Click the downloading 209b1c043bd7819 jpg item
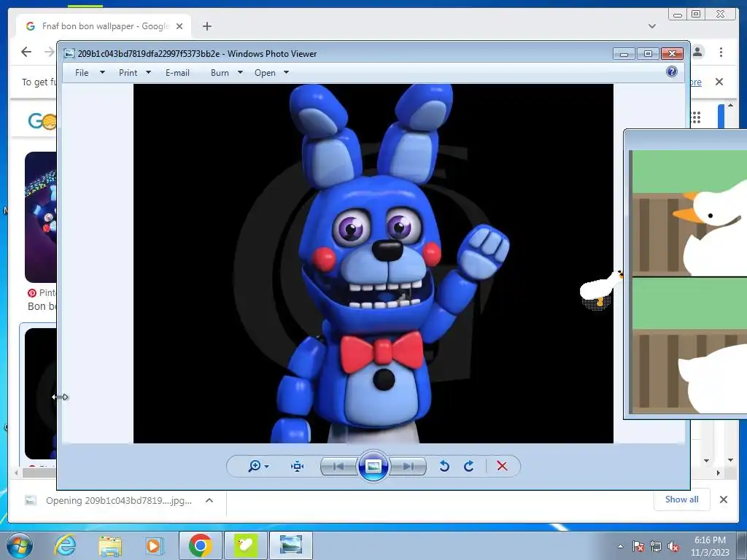 pyautogui.click(x=119, y=500)
